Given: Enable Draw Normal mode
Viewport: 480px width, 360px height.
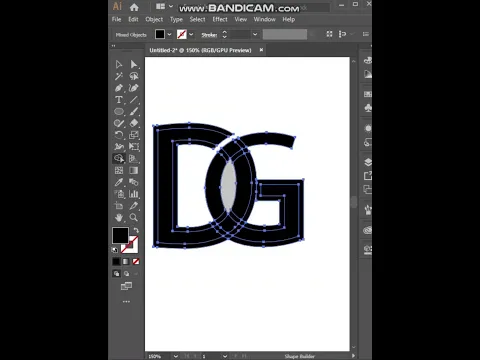Looking at the screenshot, I should (x=116, y=274).
